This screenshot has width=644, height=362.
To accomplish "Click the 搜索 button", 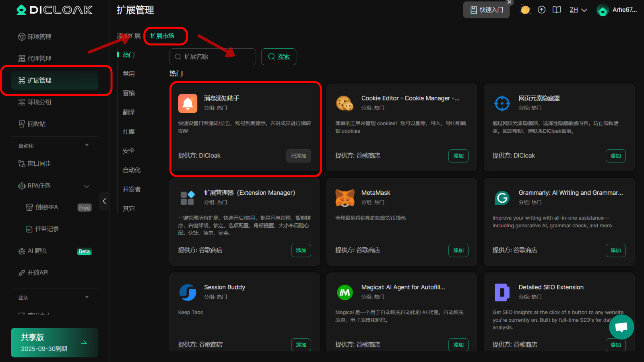I will click(279, 57).
